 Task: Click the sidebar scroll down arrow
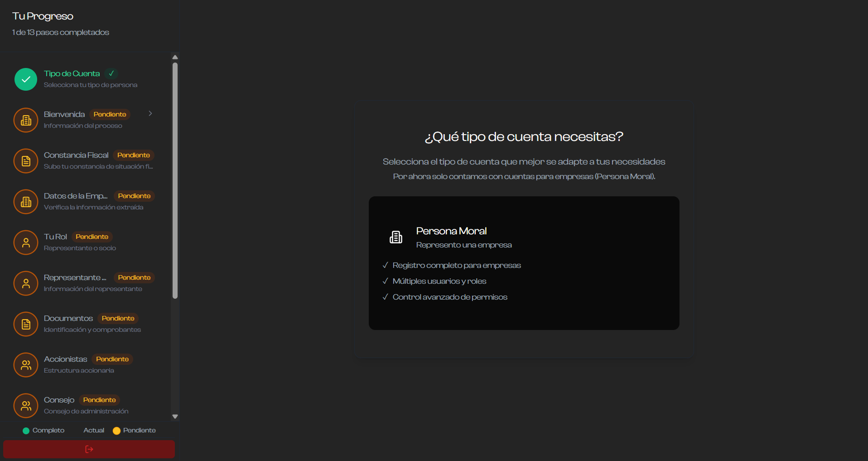(x=175, y=417)
